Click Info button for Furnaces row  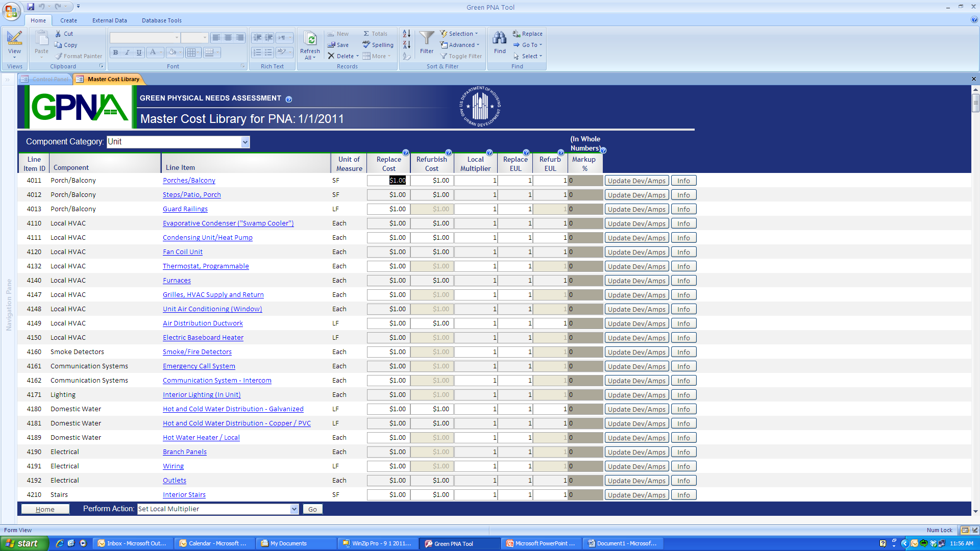683,281
